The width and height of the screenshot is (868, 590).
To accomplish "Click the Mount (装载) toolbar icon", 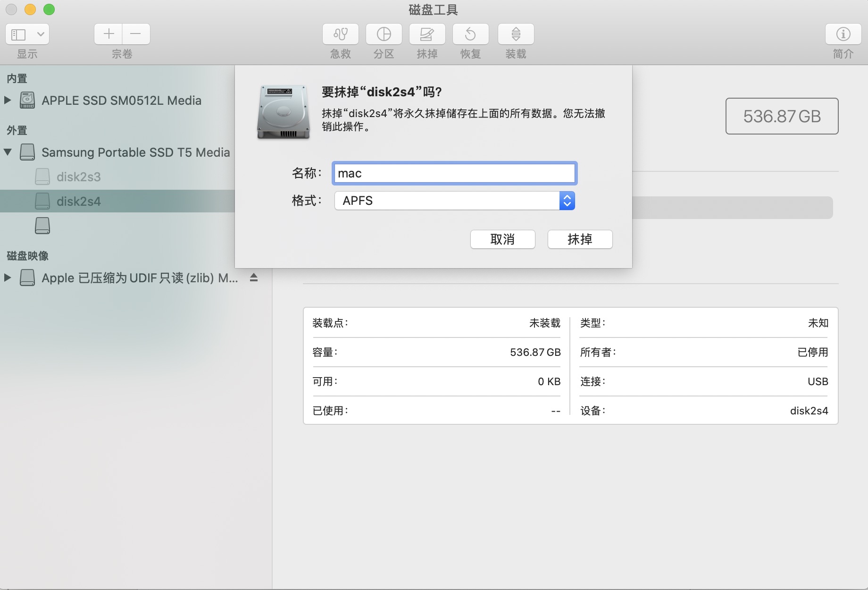I will tap(516, 34).
